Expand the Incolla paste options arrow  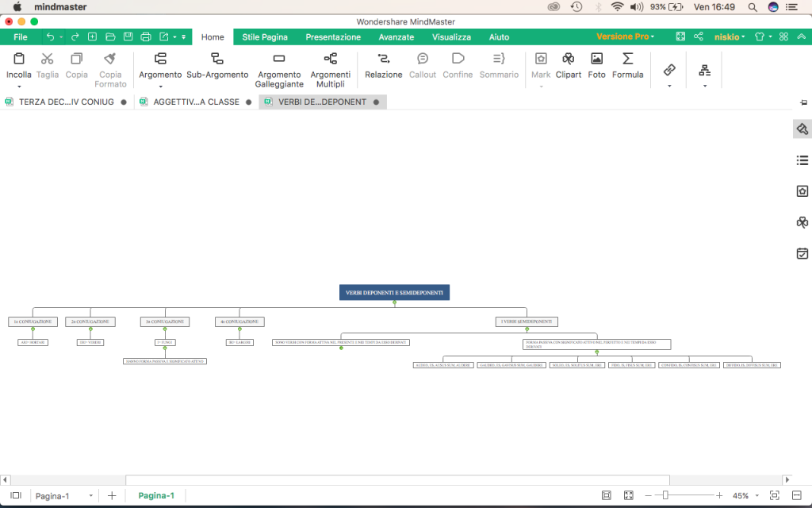tap(19, 86)
